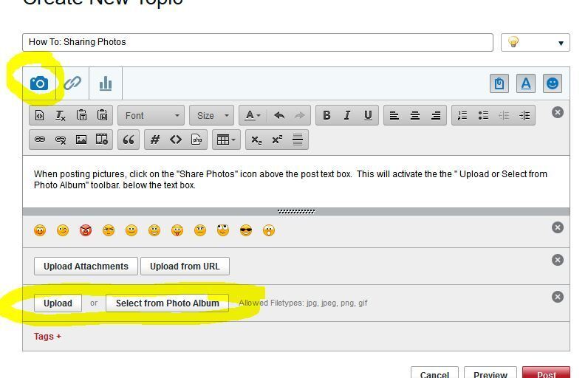Open the smiley emoticons panel icon
This screenshot has height=378, width=588.
pyautogui.click(x=552, y=83)
